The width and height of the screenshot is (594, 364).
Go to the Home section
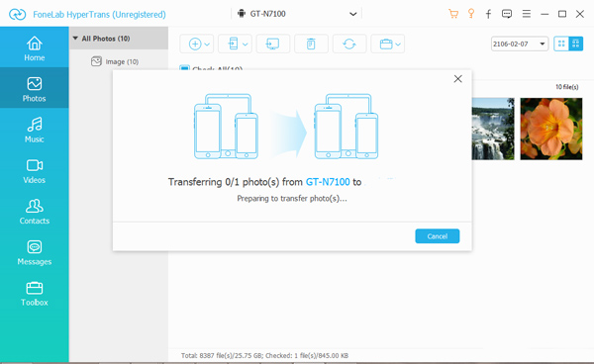34,48
